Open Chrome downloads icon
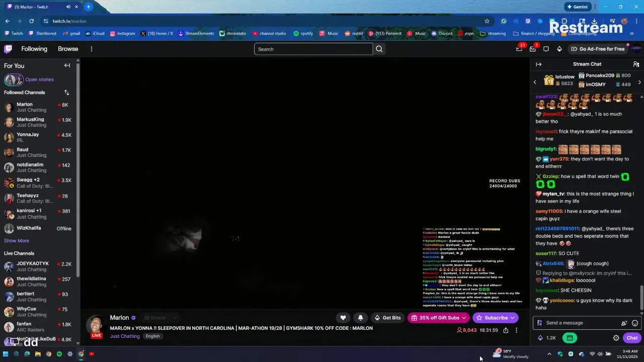The image size is (644, 362). point(594,21)
